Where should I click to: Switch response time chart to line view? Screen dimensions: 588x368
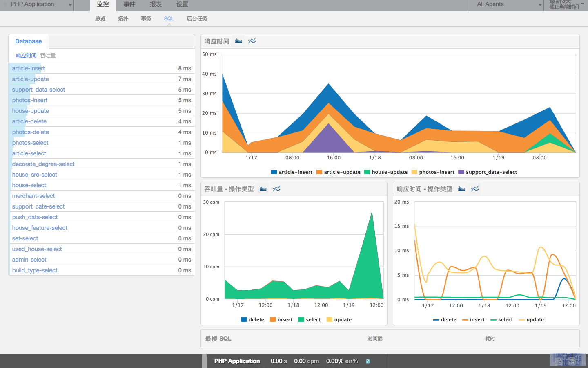tap(252, 41)
